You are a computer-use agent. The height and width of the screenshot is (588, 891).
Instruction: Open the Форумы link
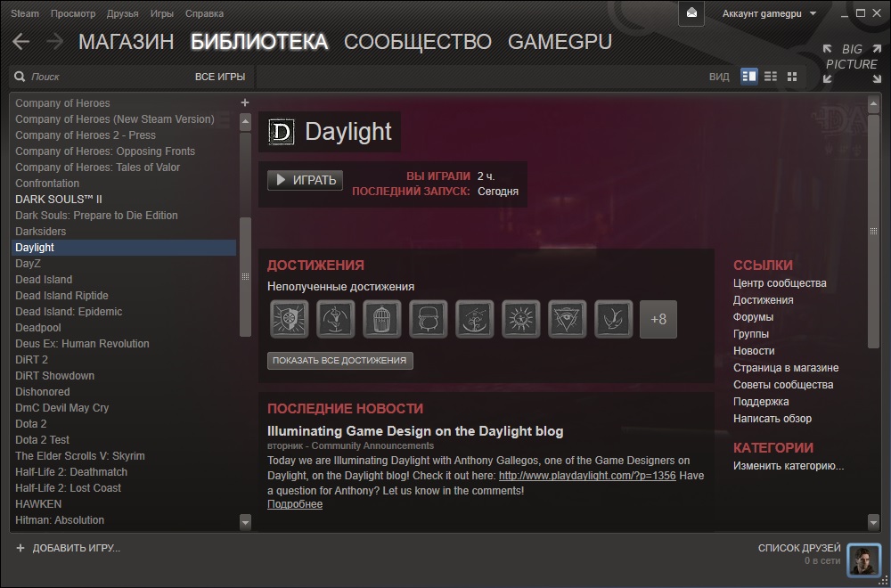753,317
